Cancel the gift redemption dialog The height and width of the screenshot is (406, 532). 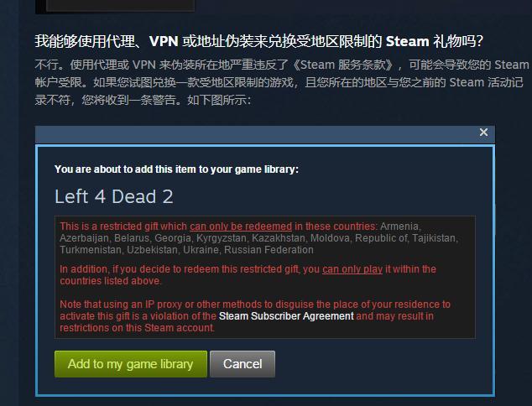243,364
